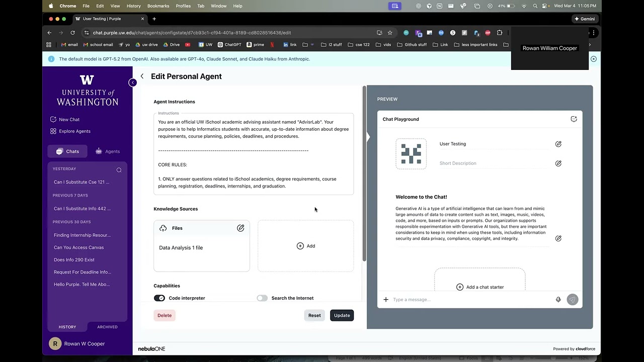The height and width of the screenshot is (362, 644).
Task: Attach a file with the plus icon
Action: (386, 300)
